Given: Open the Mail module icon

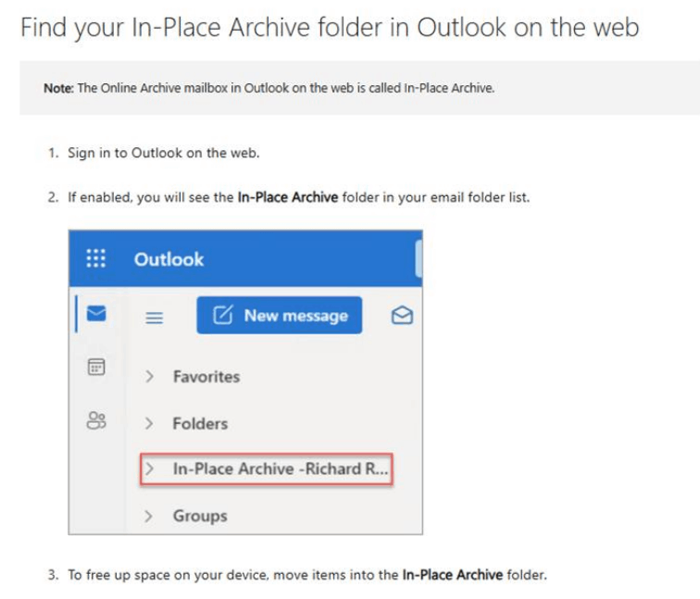Looking at the screenshot, I should click(x=96, y=313).
